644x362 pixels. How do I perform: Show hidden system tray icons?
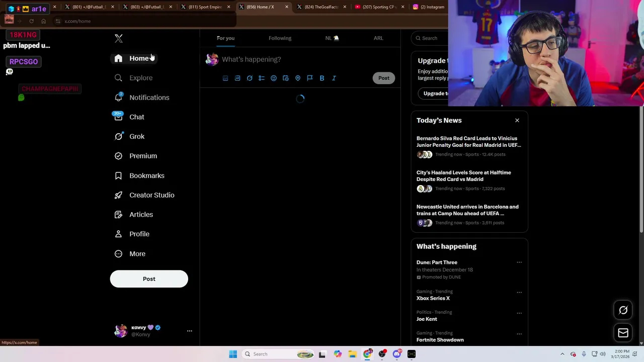(x=562, y=354)
